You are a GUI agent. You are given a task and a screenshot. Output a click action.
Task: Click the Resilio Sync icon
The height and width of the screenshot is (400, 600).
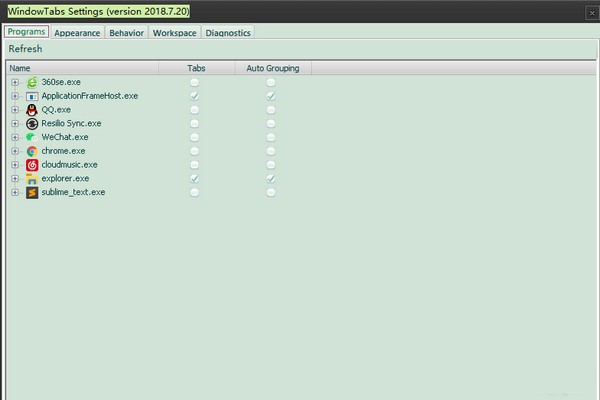point(31,123)
